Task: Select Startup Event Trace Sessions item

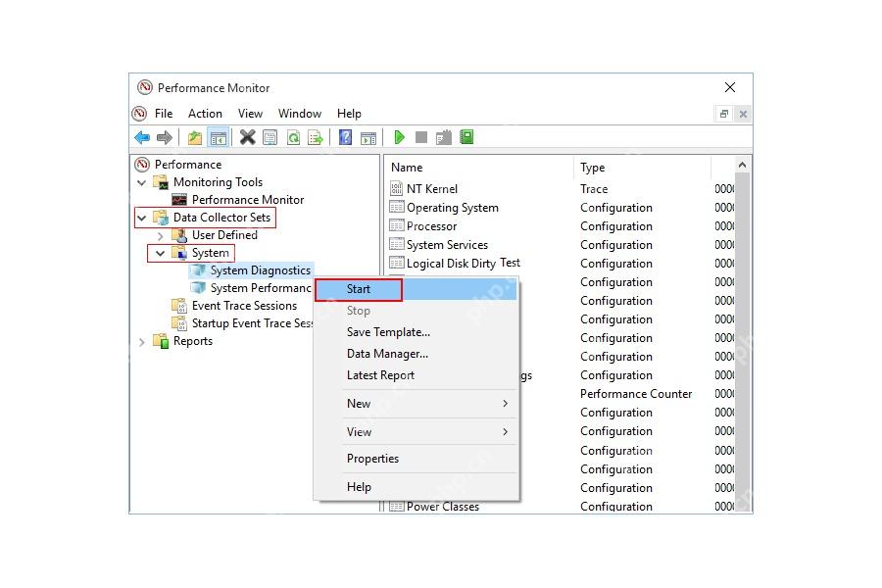Action: [252, 323]
